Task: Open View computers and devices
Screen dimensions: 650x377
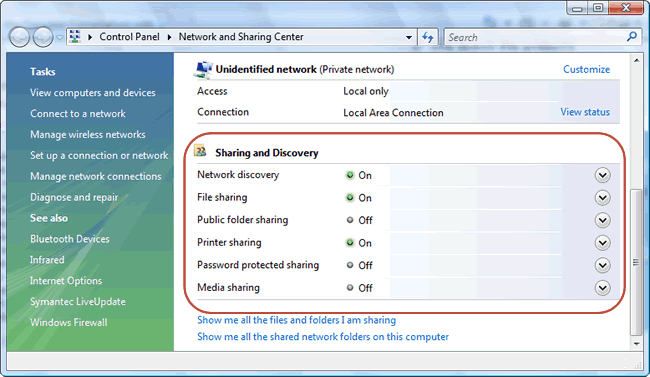Action: point(92,92)
